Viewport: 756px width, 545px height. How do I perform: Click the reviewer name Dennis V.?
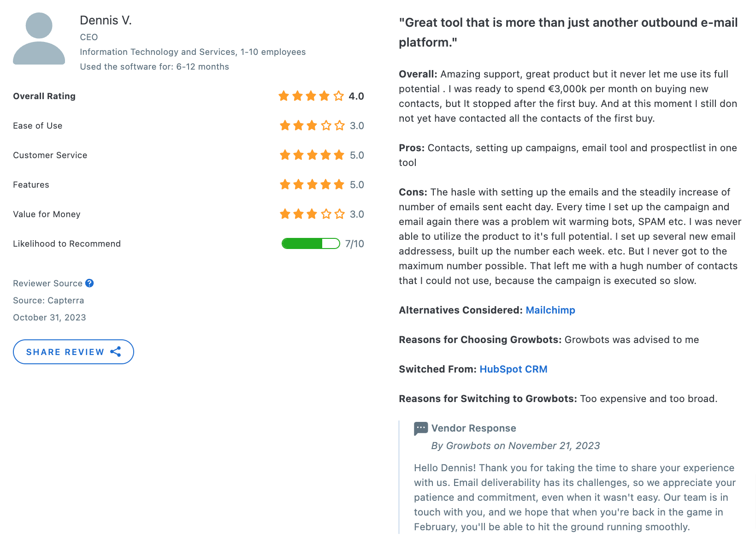[x=106, y=20]
